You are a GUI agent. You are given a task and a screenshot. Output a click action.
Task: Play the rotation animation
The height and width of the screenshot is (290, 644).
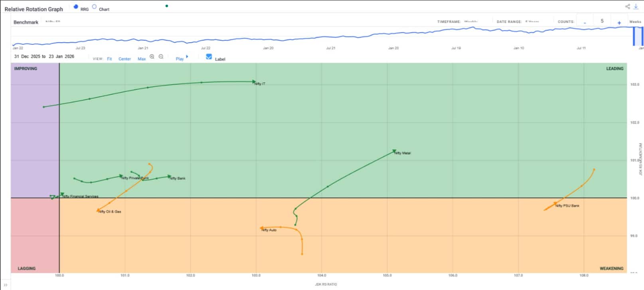tap(182, 58)
